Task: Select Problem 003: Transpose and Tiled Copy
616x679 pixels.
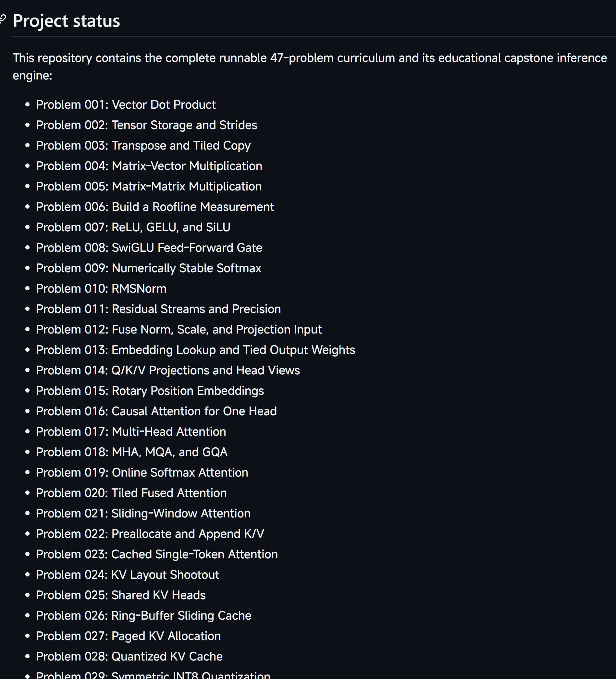Action: coord(143,145)
